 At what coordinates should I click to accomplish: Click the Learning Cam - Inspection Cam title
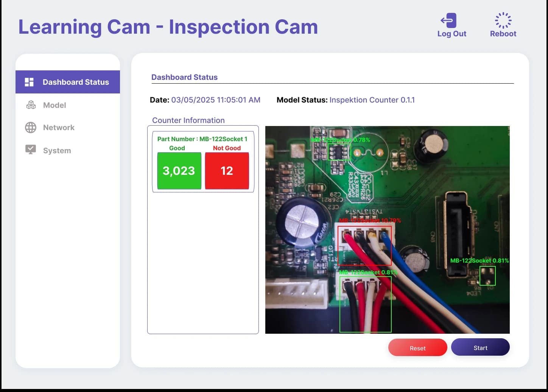168,27
